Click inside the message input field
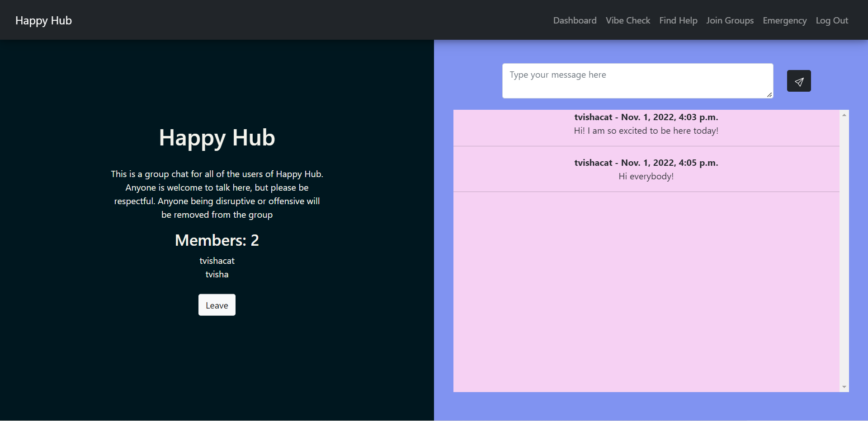 (x=637, y=80)
